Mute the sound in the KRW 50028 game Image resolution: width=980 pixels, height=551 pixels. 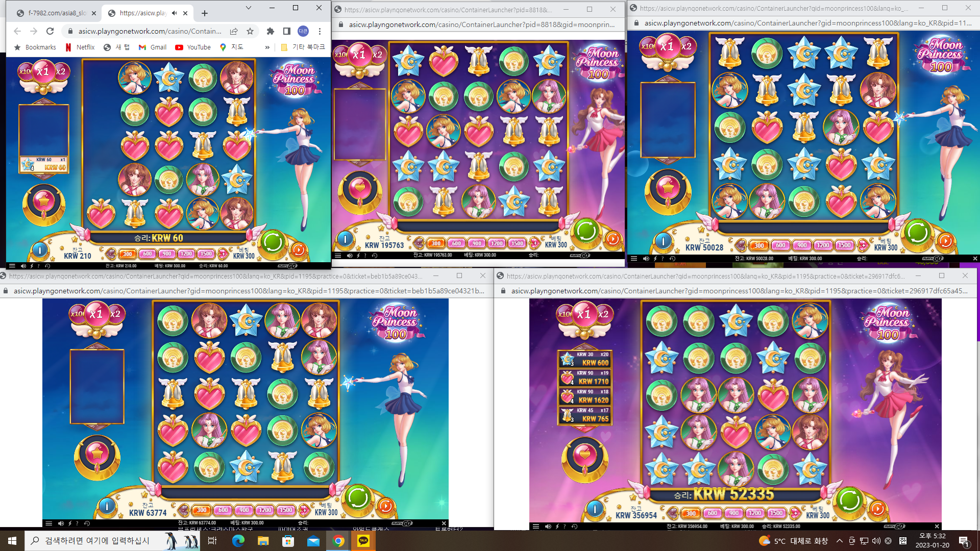pos(646,259)
